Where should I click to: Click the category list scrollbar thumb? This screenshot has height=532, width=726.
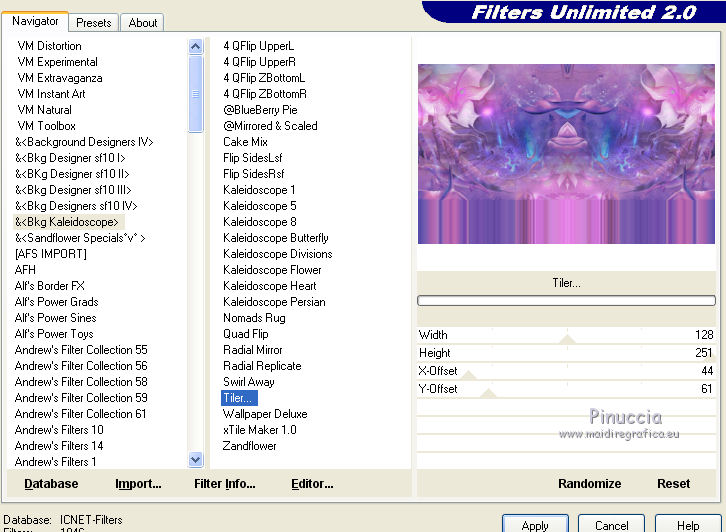coord(196,94)
